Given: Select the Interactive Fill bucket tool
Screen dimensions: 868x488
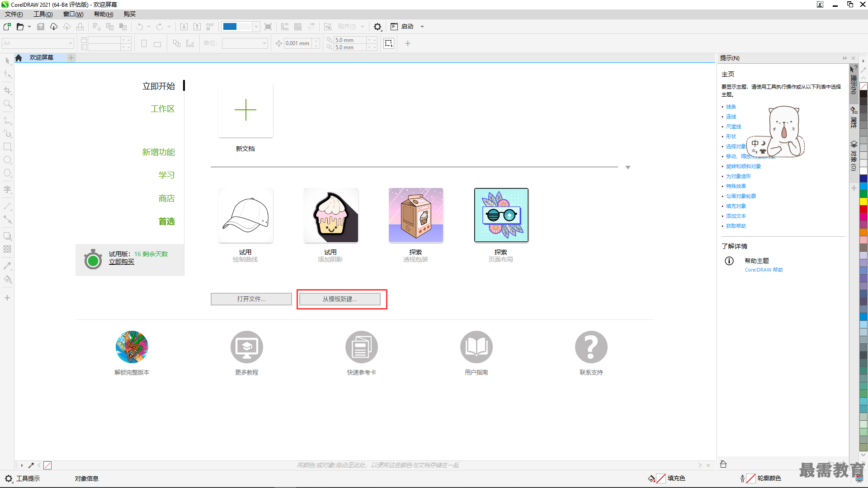Looking at the screenshot, I should pos(7,279).
